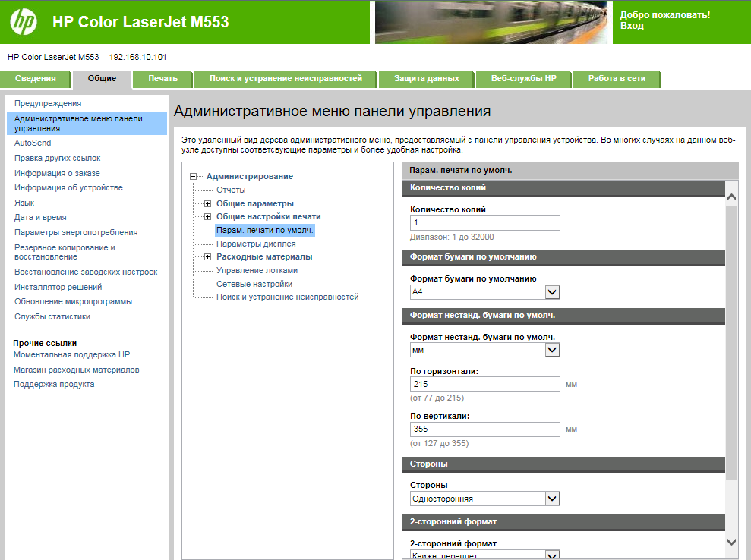Image resolution: width=751 pixels, height=560 pixels.
Task: Switch to the Общие tab
Action: tap(102, 79)
